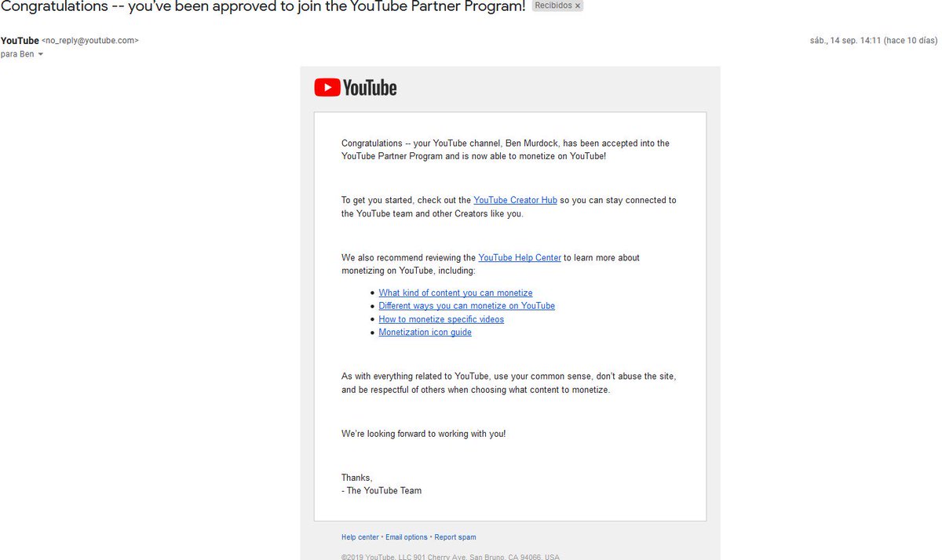Click the email subject line Congratulations

(262, 7)
